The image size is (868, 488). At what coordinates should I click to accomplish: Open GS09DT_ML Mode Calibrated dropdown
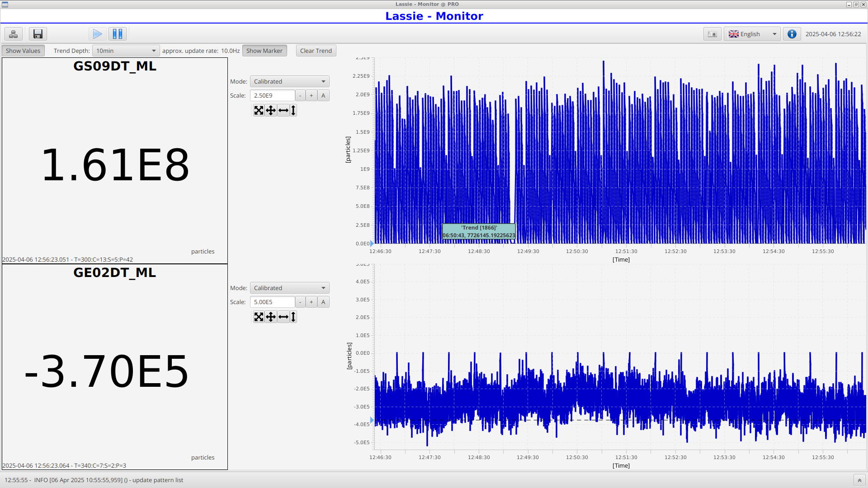[289, 81]
